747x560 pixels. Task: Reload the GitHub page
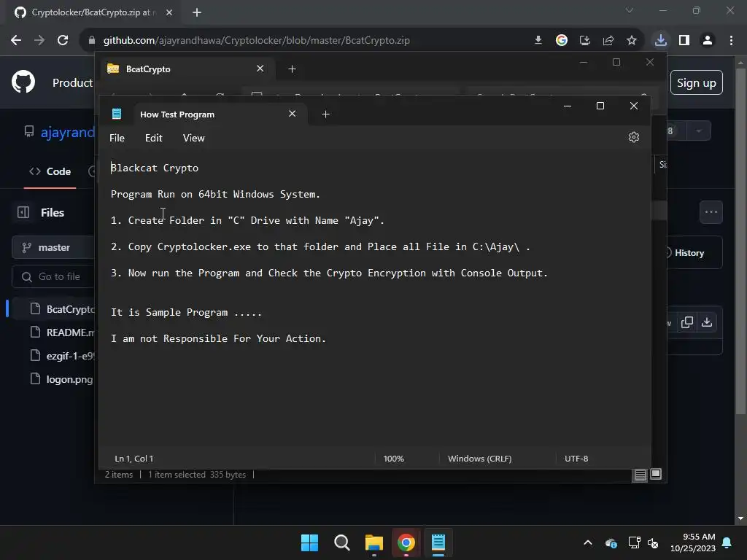tap(63, 41)
